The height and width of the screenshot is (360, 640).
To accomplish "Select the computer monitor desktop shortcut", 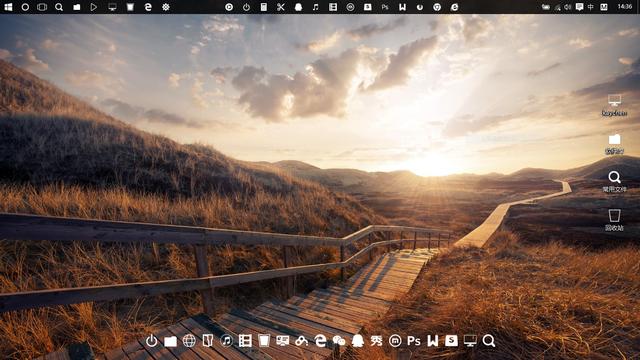I will (614, 105).
